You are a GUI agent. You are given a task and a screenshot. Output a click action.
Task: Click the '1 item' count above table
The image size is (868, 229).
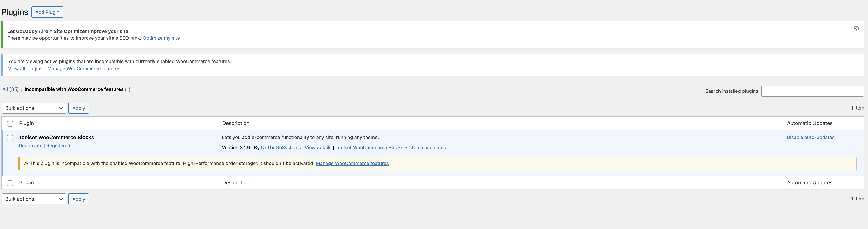(857, 108)
